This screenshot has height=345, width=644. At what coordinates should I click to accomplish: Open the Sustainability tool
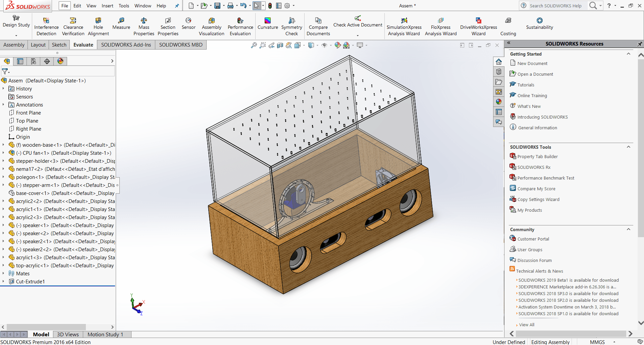[x=539, y=23]
